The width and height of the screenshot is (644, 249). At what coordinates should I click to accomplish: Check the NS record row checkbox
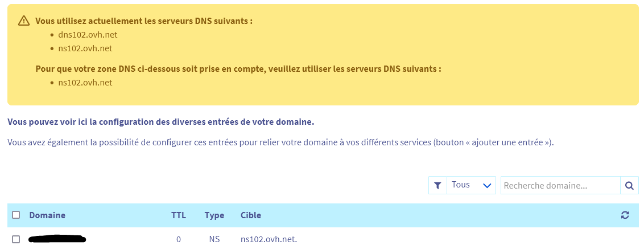tap(16, 239)
